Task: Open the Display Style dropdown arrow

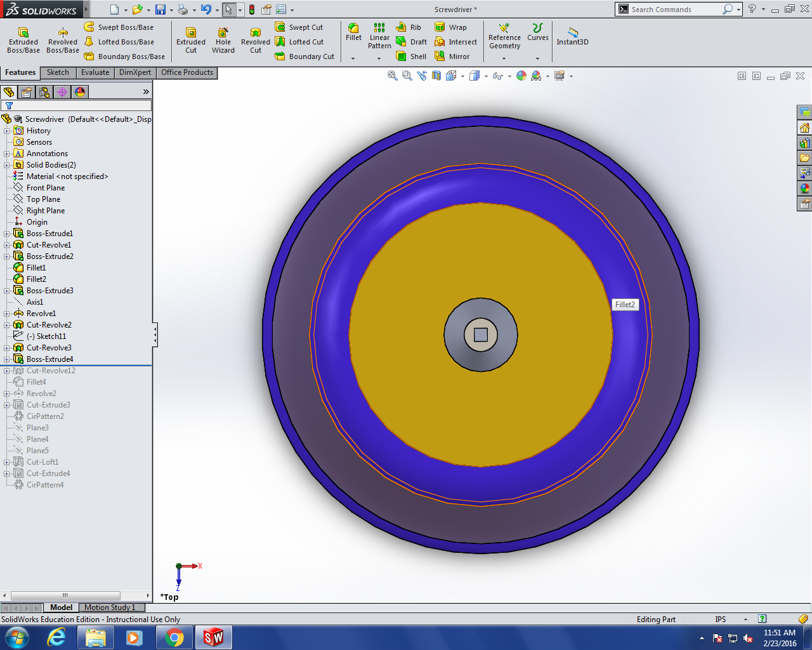Action: point(486,77)
